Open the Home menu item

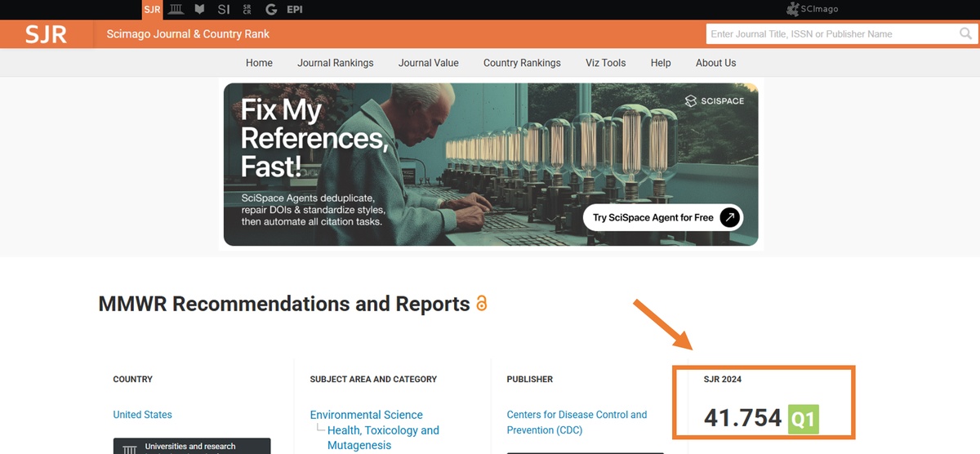[259, 63]
